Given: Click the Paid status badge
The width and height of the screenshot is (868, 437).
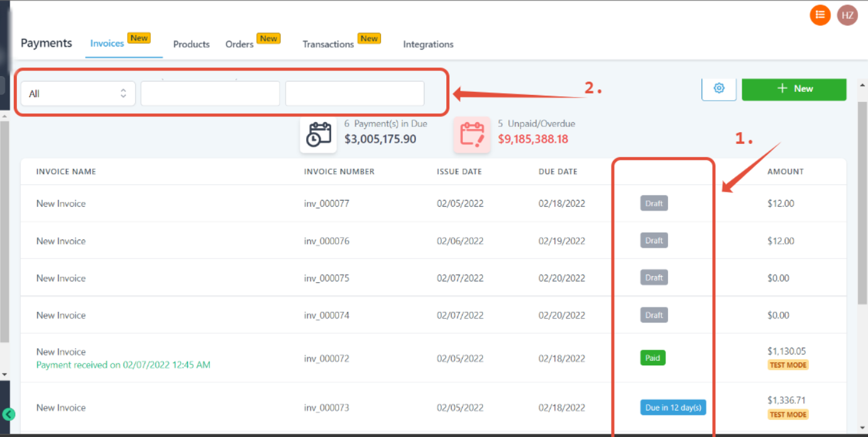Looking at the screenshot, I should [x=652, y=358].
